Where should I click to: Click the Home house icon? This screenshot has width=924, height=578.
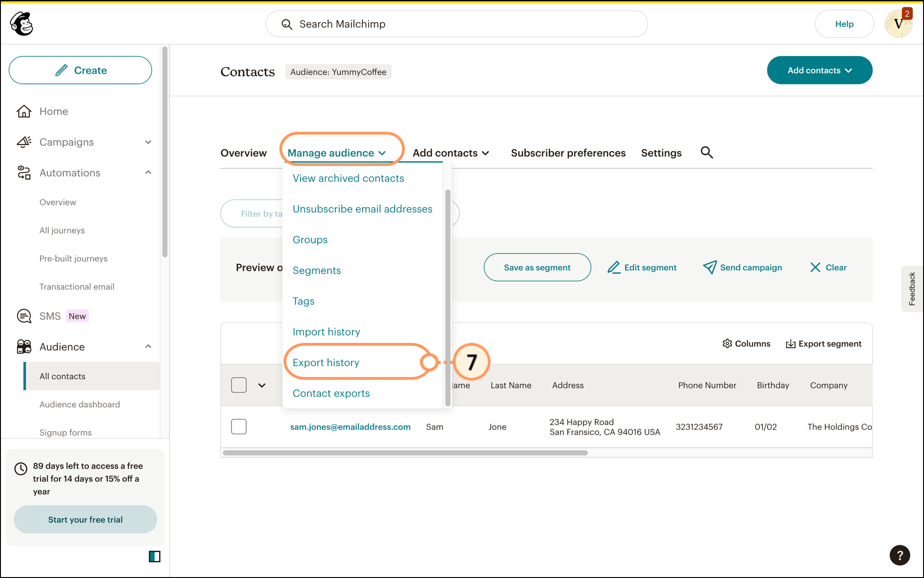(24, 111)
